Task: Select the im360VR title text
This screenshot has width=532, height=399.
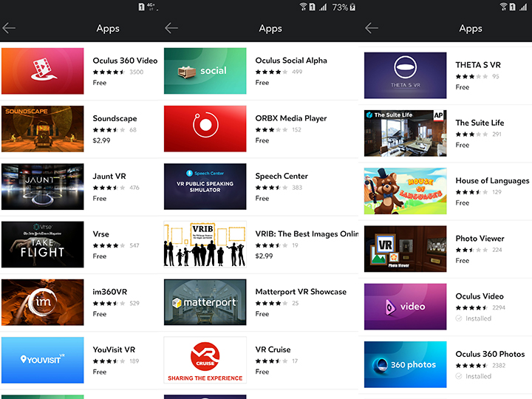Action: point(110,292)
